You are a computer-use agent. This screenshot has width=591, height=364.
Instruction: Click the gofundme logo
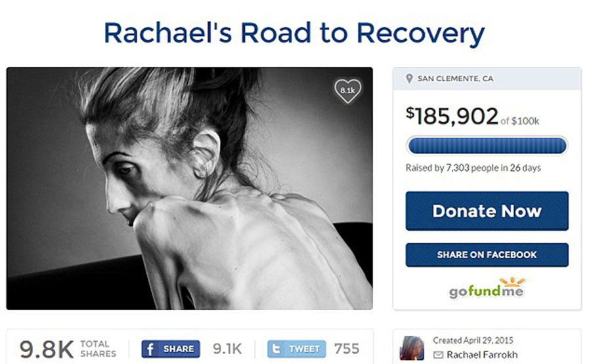point(487,289)
